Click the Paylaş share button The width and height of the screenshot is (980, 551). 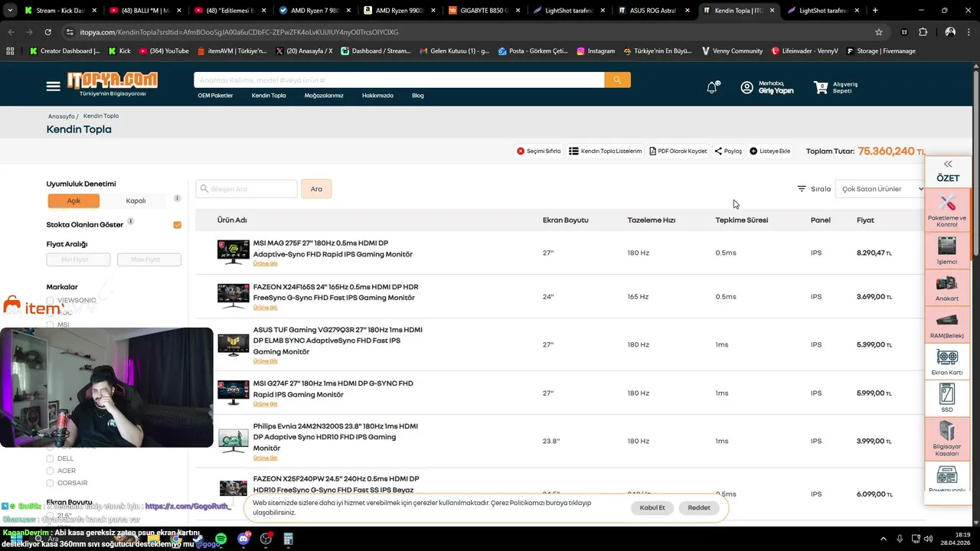click(x=728, y=152)
